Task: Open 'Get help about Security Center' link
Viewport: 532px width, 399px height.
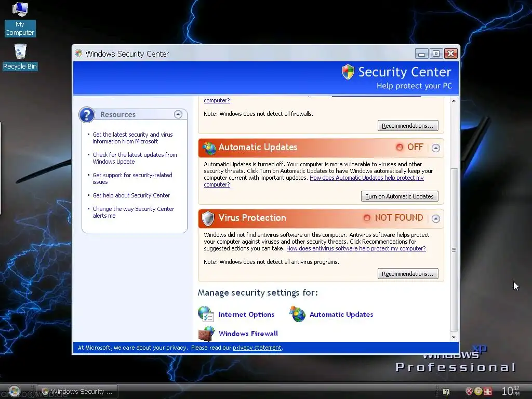Action: click(131, 195)
